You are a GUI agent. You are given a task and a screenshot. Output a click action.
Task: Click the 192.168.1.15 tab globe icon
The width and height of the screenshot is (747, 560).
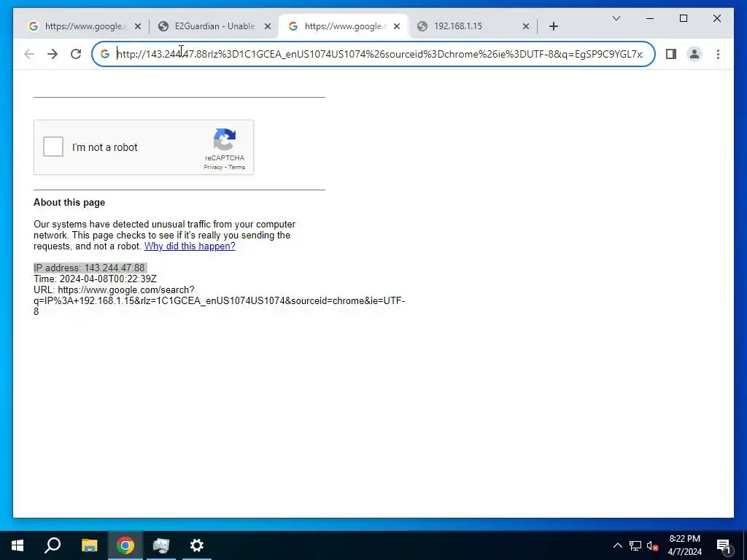(x=422, y=26)
